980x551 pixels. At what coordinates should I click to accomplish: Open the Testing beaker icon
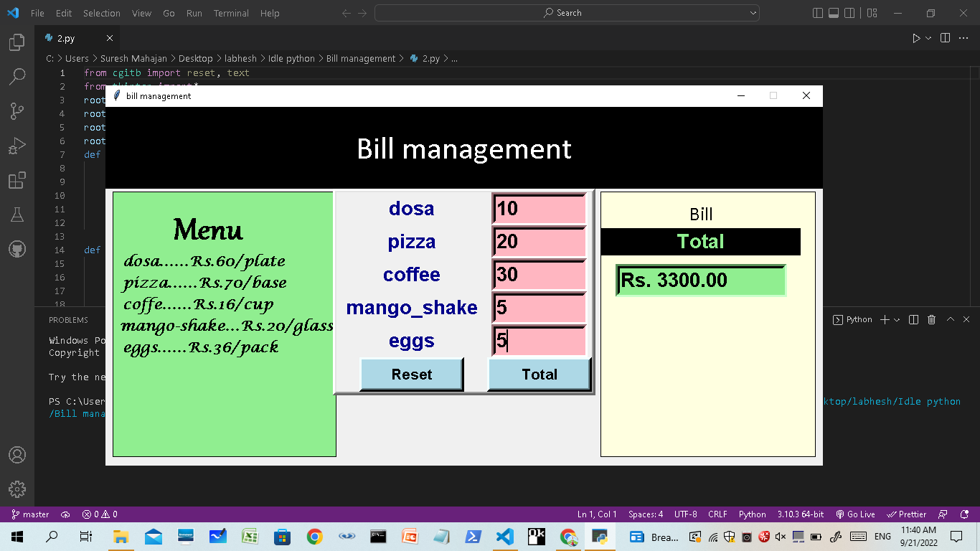17,215
